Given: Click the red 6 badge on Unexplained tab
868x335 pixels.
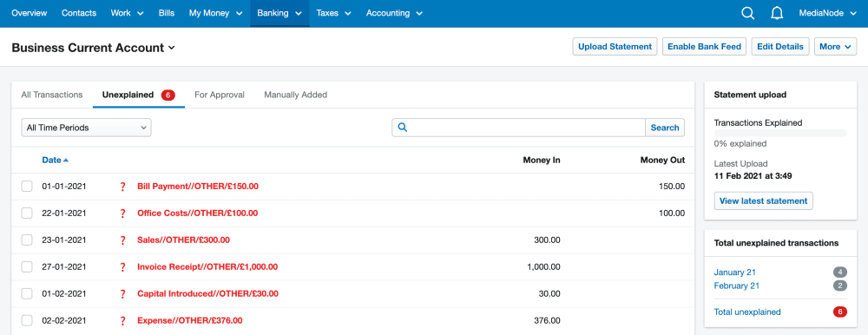Looking at the screenshot, I should coord(168,95).
